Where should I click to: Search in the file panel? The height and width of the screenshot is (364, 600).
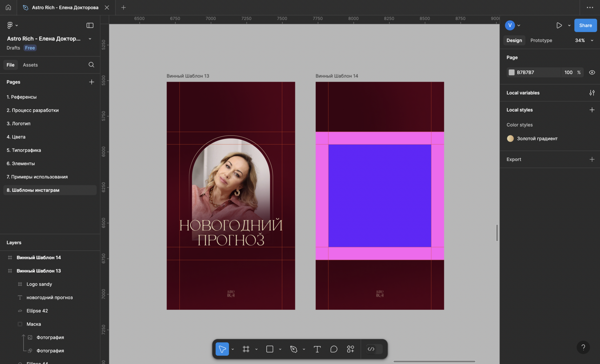pos(91,65)
